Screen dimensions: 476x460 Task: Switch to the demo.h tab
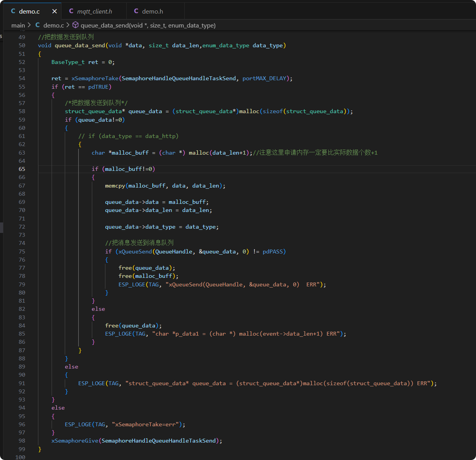(152, 11)
